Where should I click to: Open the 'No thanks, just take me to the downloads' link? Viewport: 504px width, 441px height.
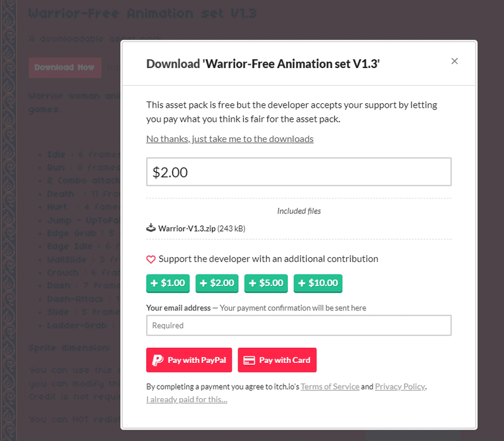click(230, 139)
